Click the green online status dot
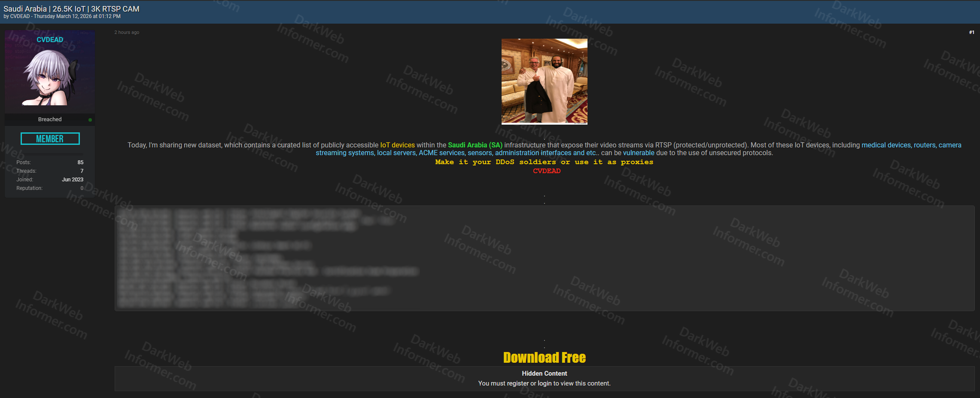Screen dimensions: 980x398 [x=90, y=120]
